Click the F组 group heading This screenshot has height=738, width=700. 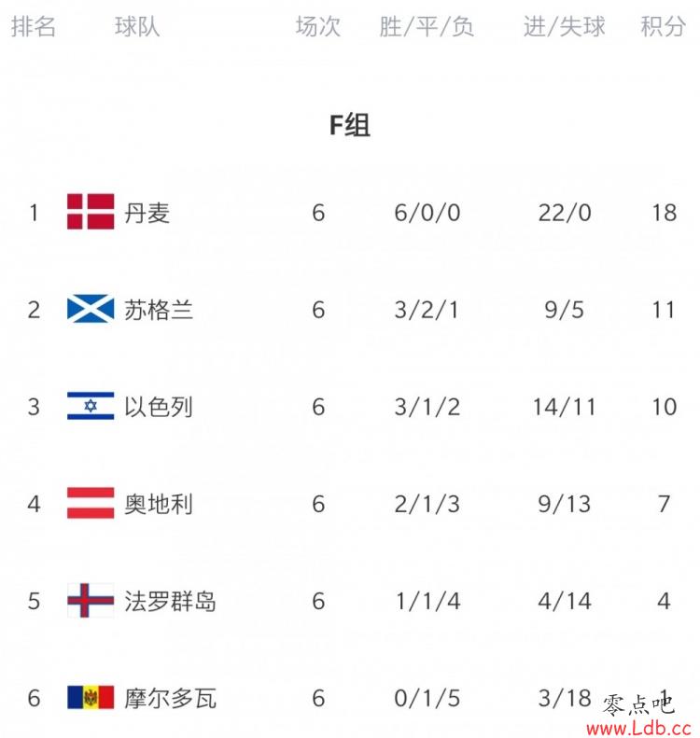click(x=349, y=126)
